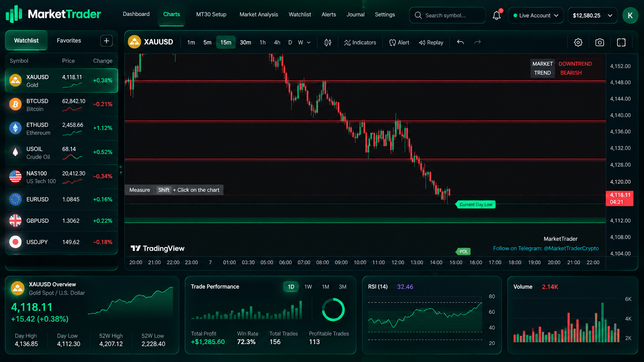Select 1D Trade Performance range

click(291, 287)
